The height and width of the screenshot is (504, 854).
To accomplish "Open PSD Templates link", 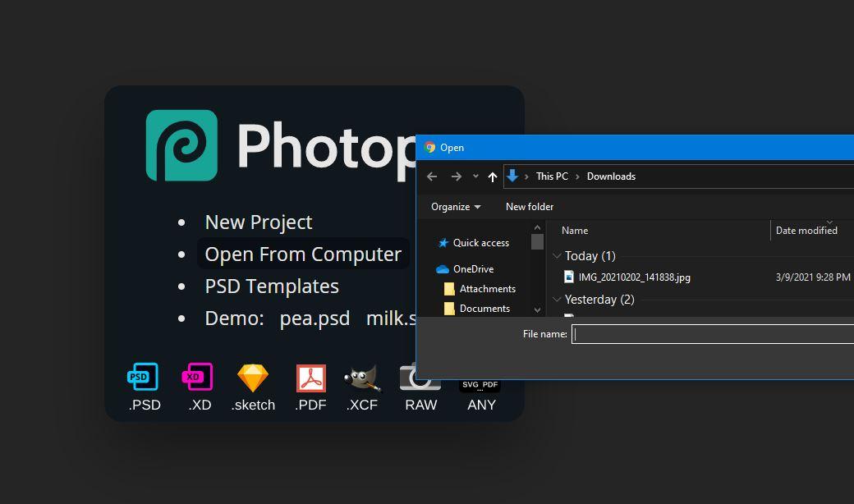I will click(x=272, y=286).
